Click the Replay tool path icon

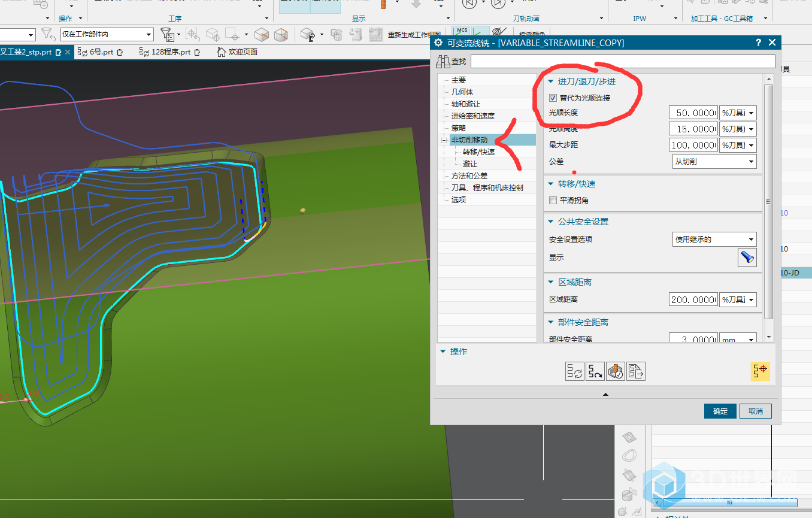(x=595, y=371)
